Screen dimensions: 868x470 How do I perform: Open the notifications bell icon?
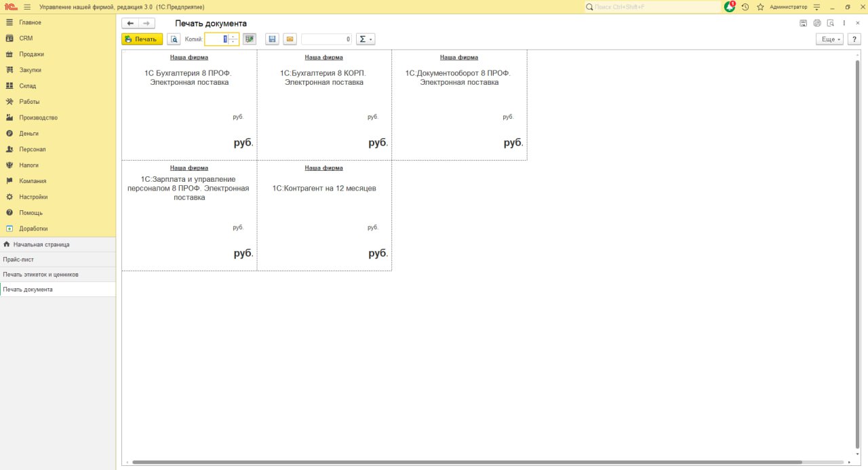click(730, 7)
